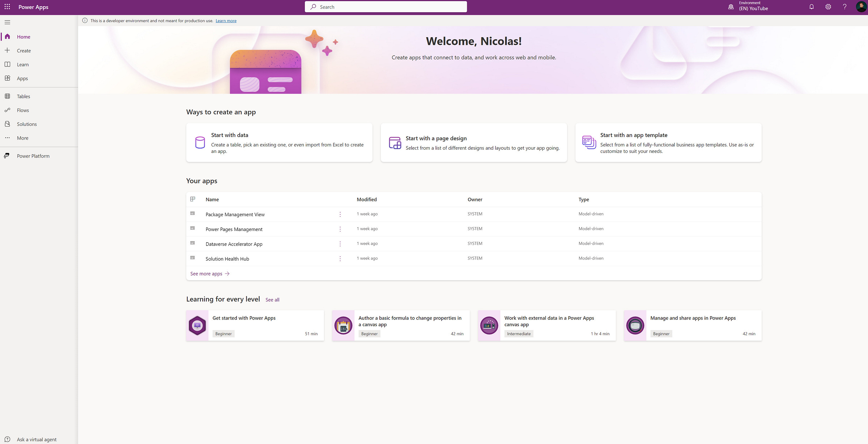Open the settings gear icon
Viewport: 868px width, 444px height.
(x=828, y=7)
